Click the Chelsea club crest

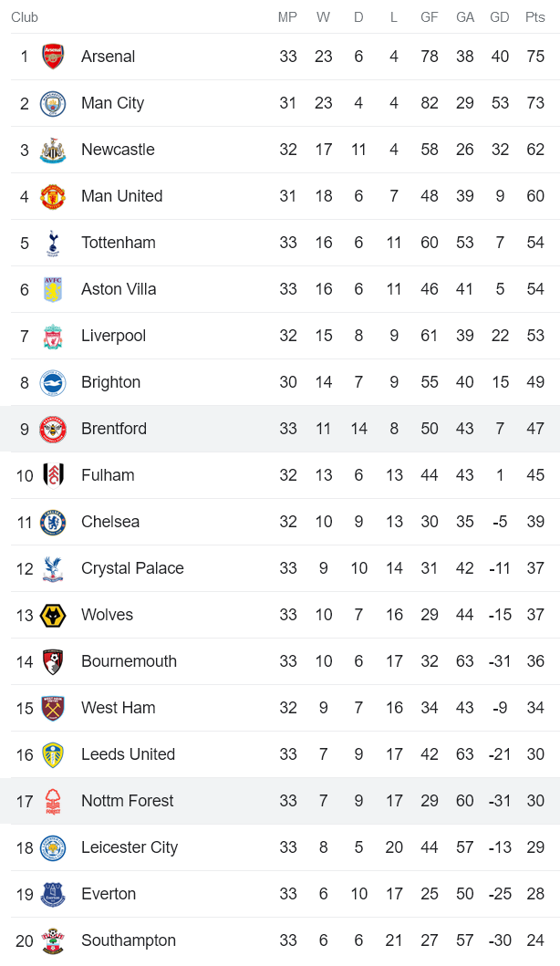point(53,522)
